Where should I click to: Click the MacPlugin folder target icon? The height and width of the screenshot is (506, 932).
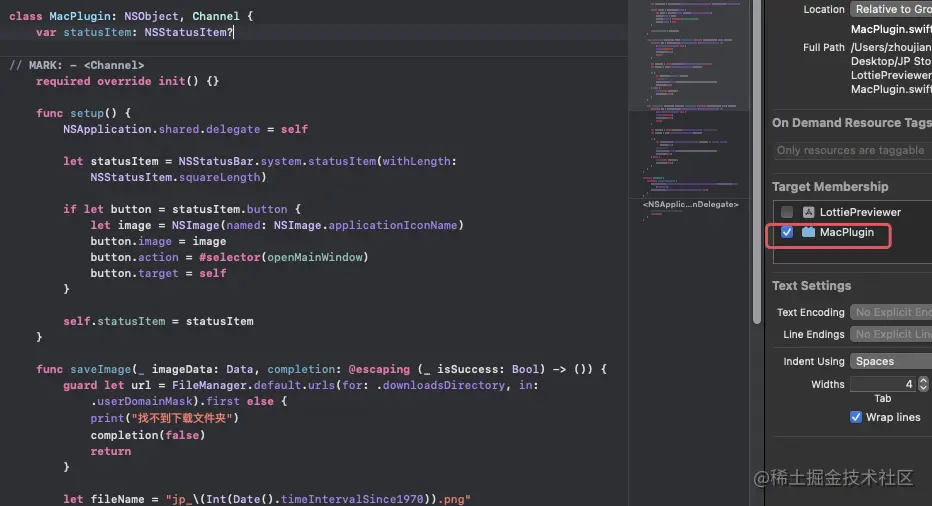[x=808, y=232]
